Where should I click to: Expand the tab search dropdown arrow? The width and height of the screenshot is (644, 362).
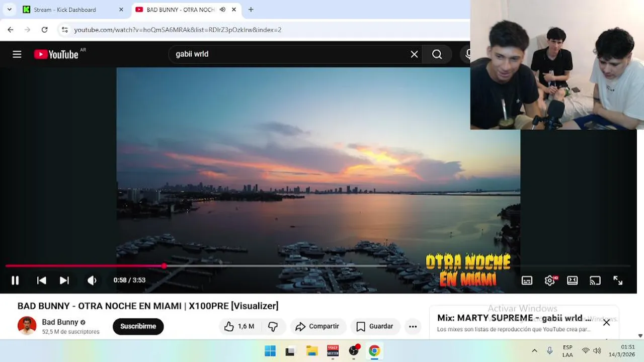[9, 10]
